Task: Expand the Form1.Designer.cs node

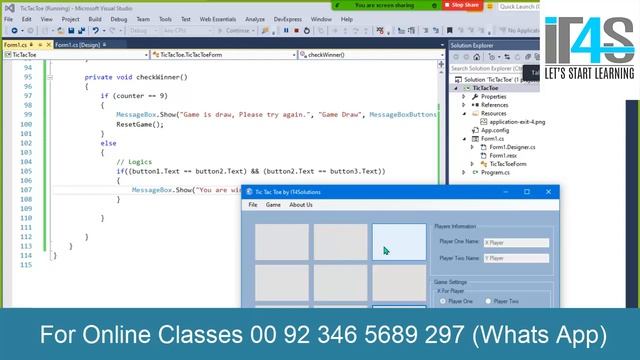Action: pyautogui.click(x=472, y=147)
